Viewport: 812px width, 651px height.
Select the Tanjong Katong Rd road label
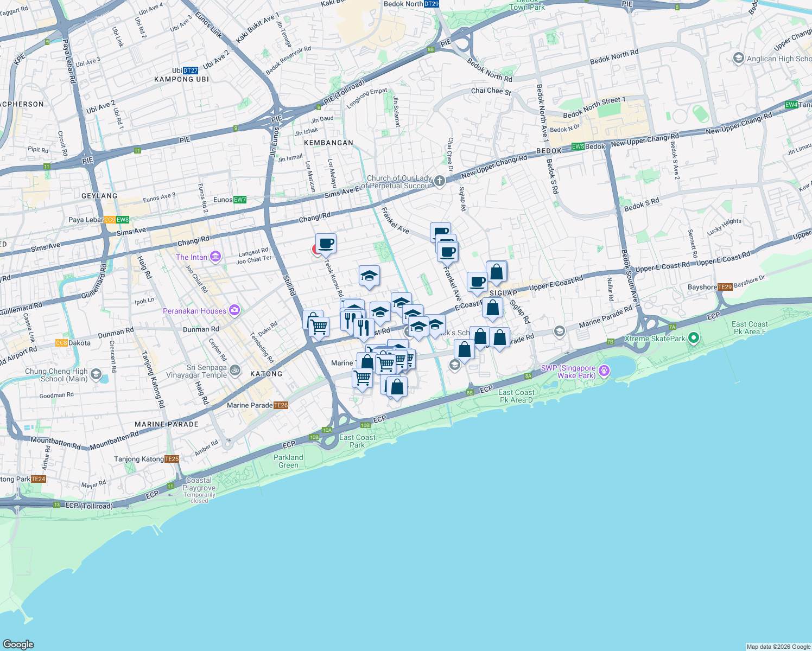pos(153,379)
